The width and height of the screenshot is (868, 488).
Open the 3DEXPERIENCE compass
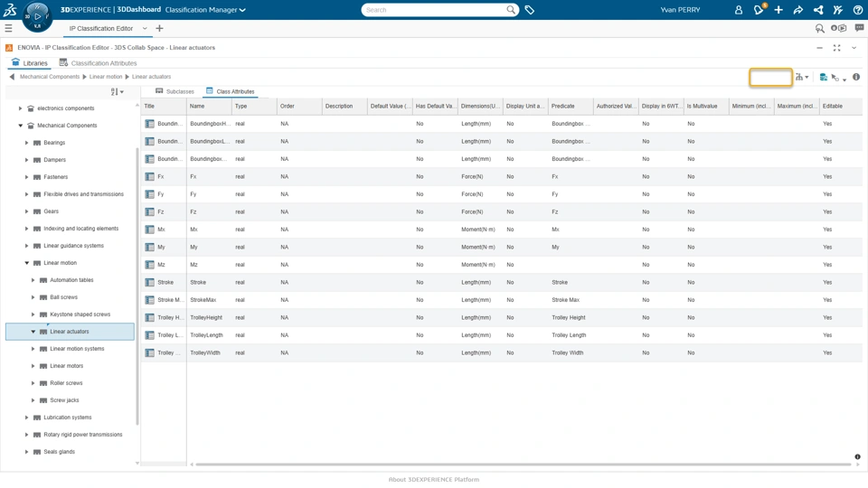click(37, 16)
